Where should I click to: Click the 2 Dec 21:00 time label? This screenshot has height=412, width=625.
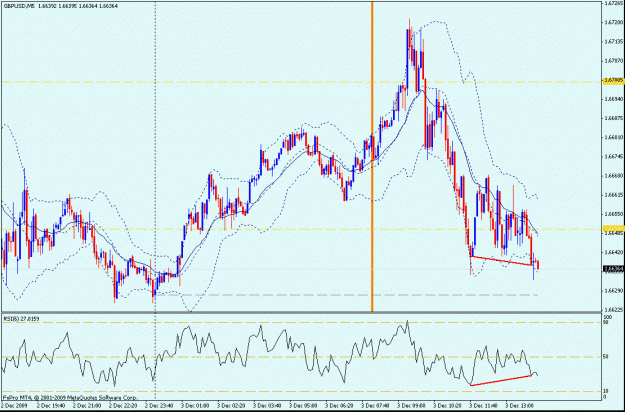tap(86, 406)
